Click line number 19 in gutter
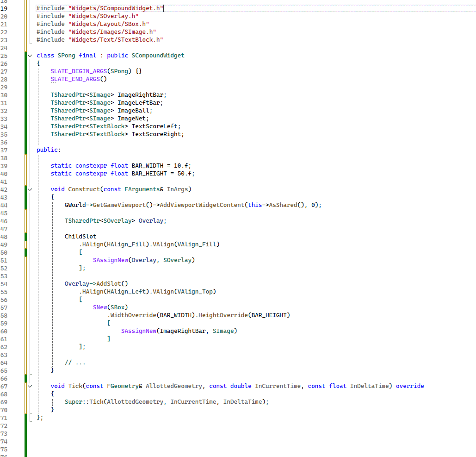Viewport: 476px width, 457px height. (x=4, y=8)
